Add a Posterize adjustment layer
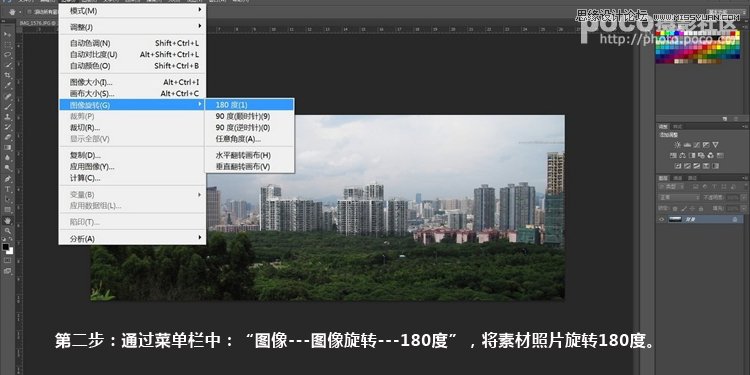750x375 pixels. click(687, 166)
